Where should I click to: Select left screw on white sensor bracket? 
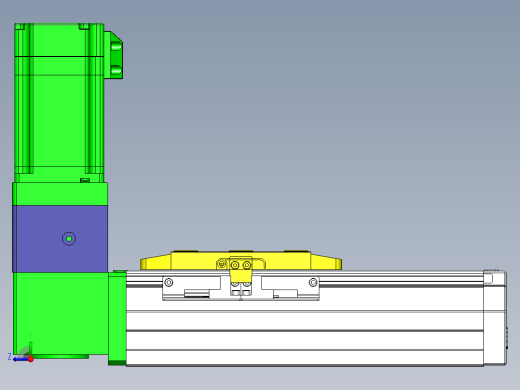[169, 282]
